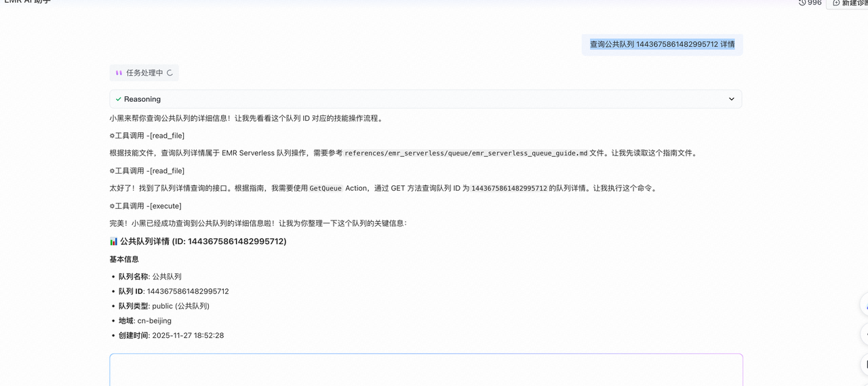The width and height of the screenshot is (868, 386).
Task: Click the emr_serverless_queue_guide.md file path
Action: tap(466, 153)
